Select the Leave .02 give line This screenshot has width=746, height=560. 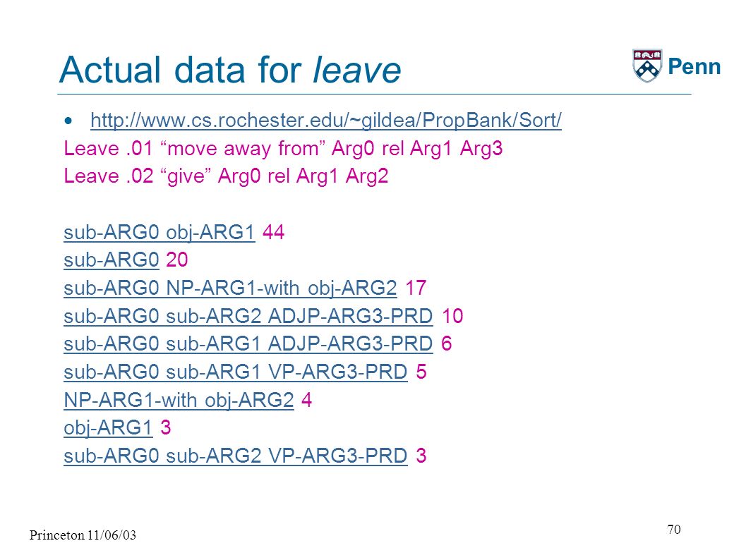(226, 176)
